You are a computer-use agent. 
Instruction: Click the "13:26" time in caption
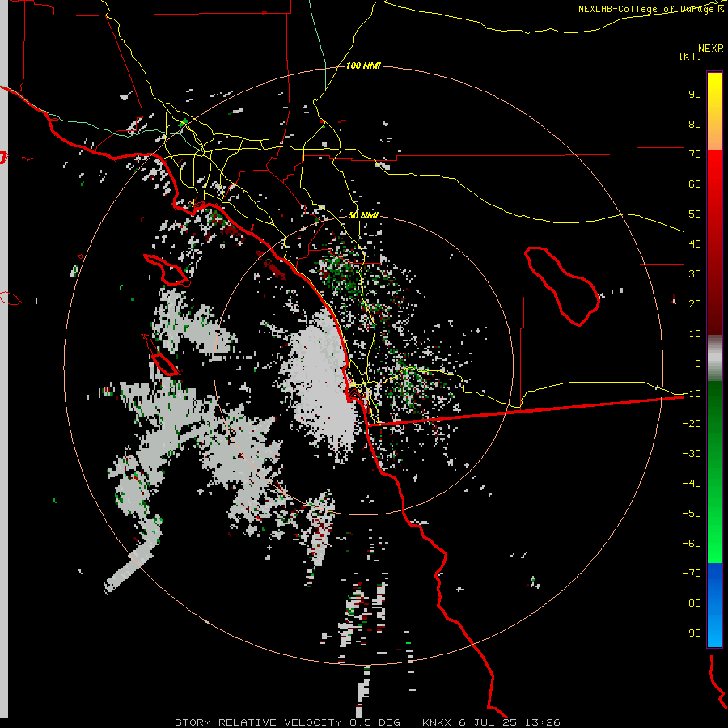[x=542, y=722]
